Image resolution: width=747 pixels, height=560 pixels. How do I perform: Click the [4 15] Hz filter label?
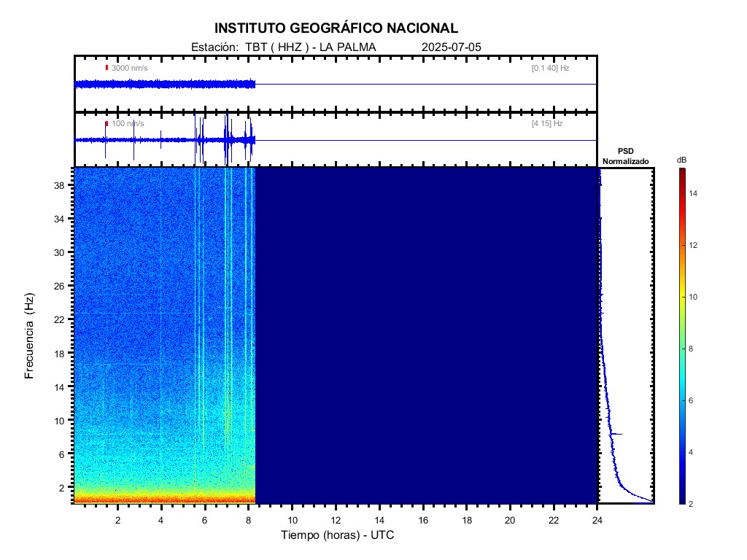coord(547,123)
